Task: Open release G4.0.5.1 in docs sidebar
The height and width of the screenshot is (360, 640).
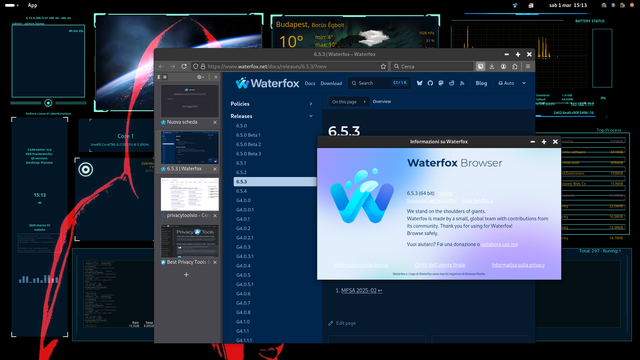Action: pos(244,284)
